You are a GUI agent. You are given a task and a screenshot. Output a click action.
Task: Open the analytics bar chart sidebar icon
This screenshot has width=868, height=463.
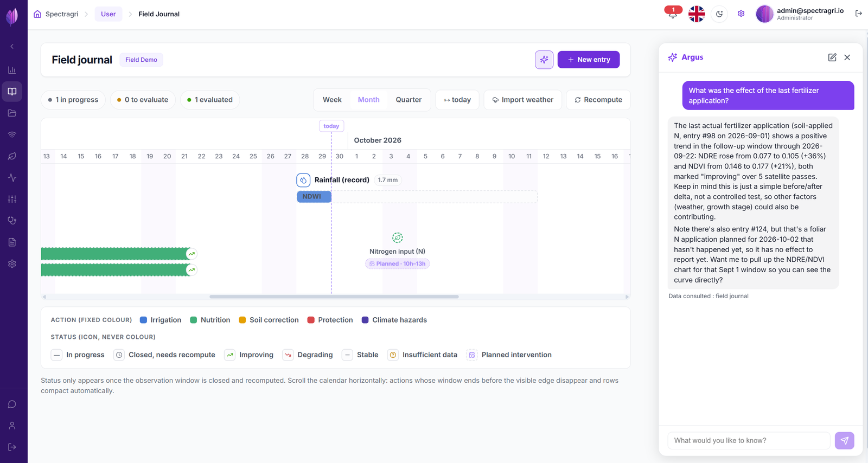point(12,70)
